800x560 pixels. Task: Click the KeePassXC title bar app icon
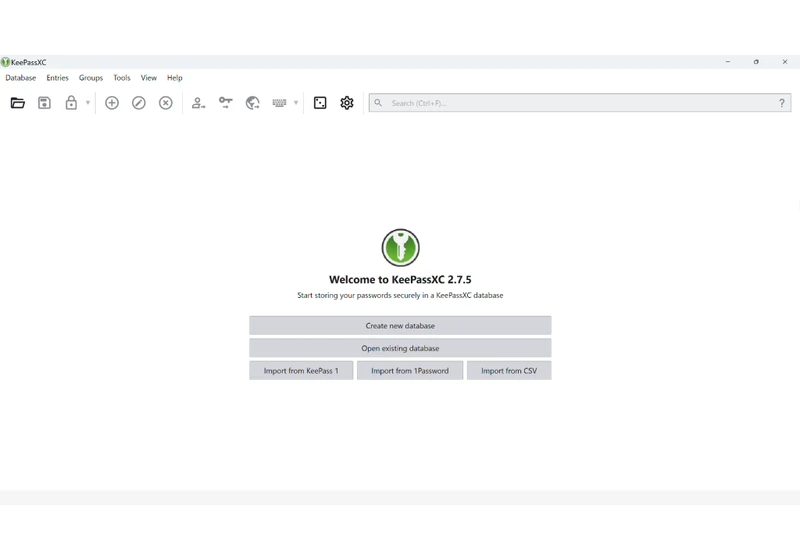(5, 62)
